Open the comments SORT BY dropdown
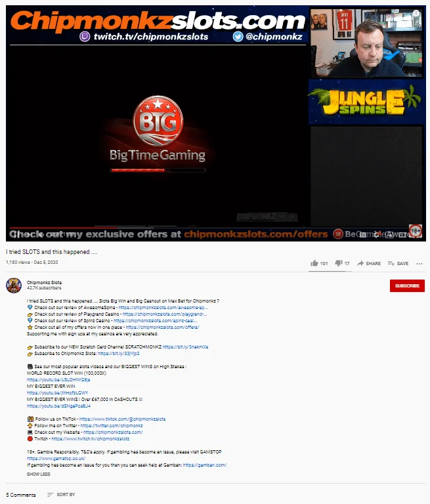 [x=61, y=495]
